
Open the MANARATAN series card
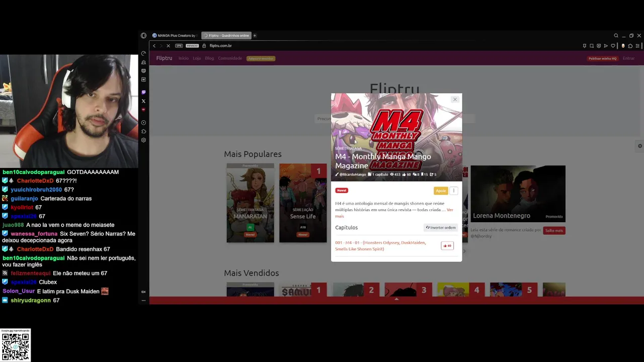point(250,203)
